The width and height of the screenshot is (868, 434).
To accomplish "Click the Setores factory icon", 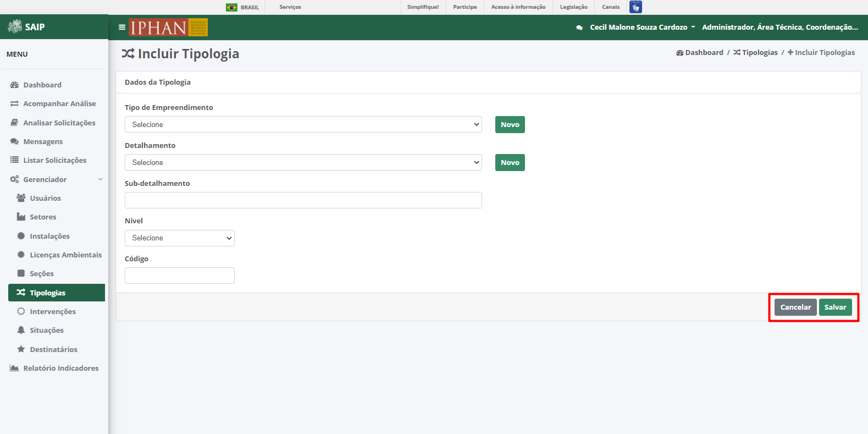I will [x=21, y=217].
